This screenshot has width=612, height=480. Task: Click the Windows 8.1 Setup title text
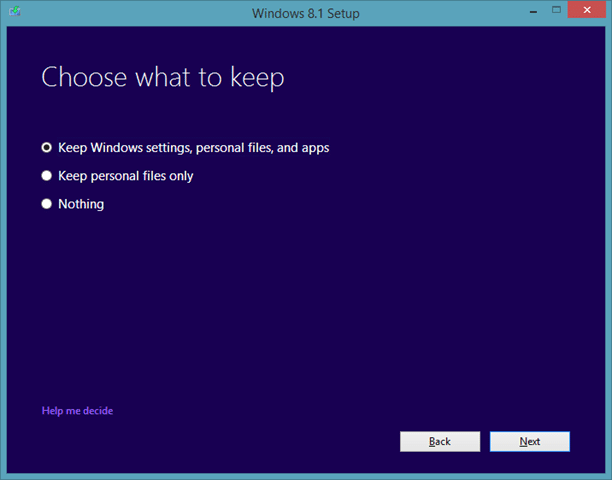coord(306,13)
